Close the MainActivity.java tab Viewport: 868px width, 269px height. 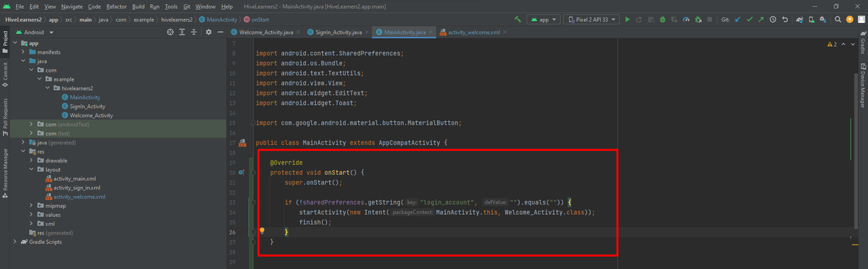click(431, 32)
